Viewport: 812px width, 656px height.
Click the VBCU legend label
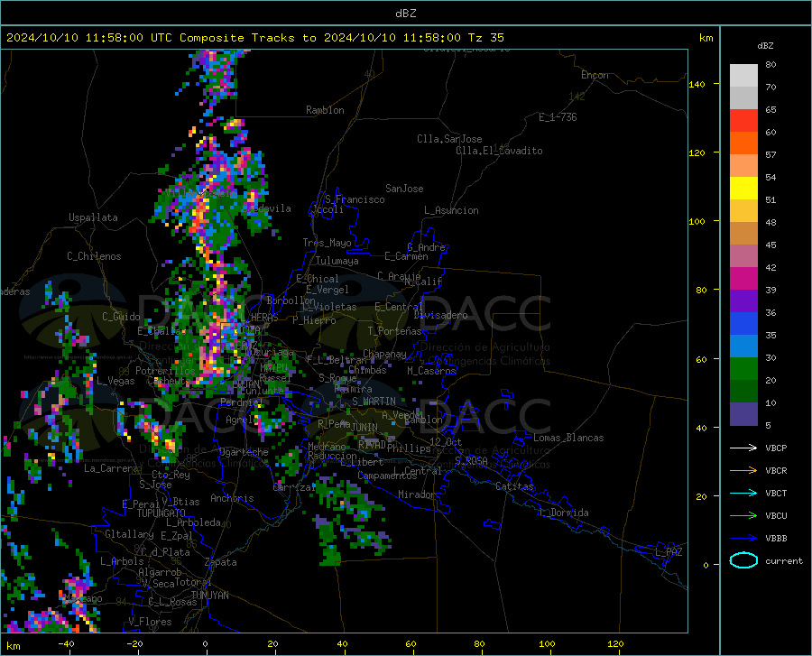point(776,516)
